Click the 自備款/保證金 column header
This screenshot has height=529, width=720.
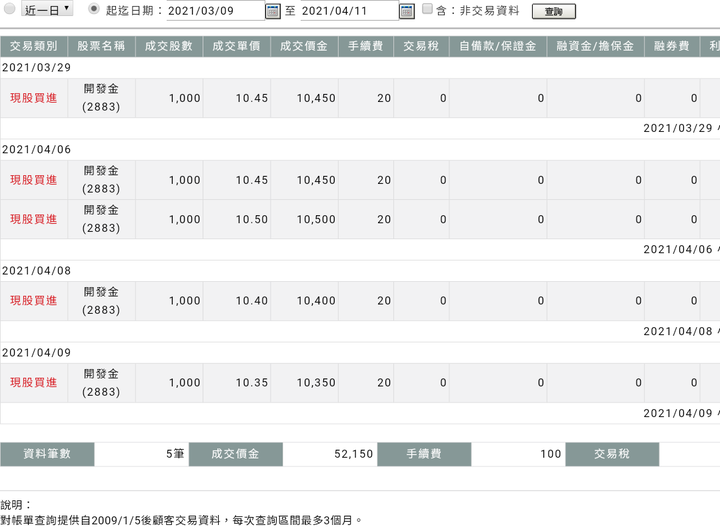(x=498, y=46)
